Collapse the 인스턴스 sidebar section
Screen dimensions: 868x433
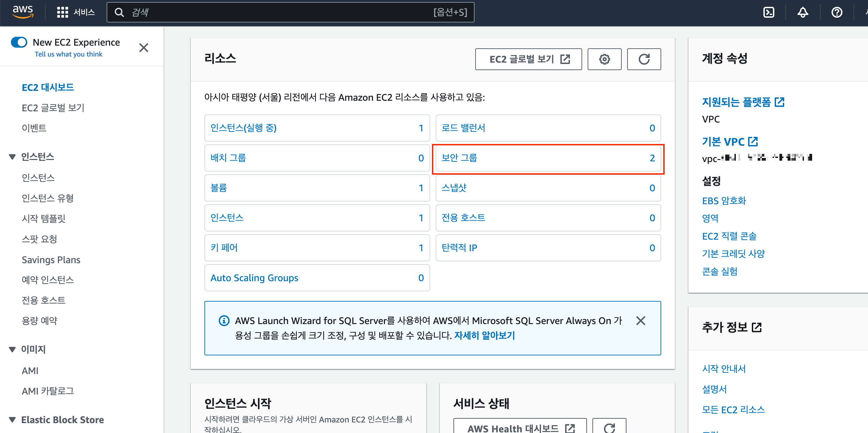click(x=13, y=157)
